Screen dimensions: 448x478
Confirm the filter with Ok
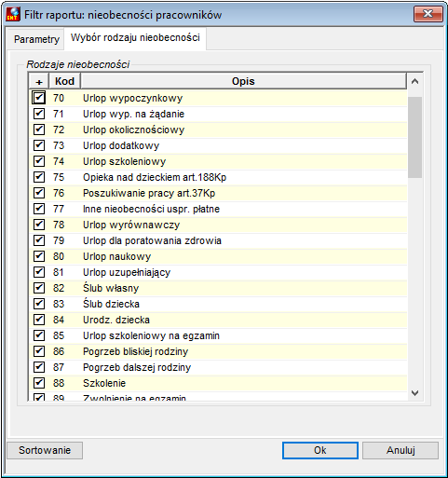tap(320, 450)
